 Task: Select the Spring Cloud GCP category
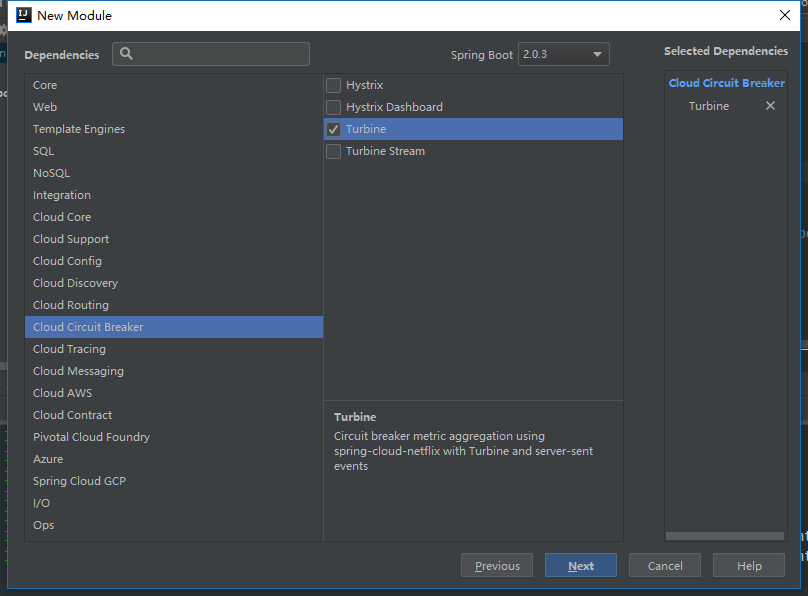(174, 481)
